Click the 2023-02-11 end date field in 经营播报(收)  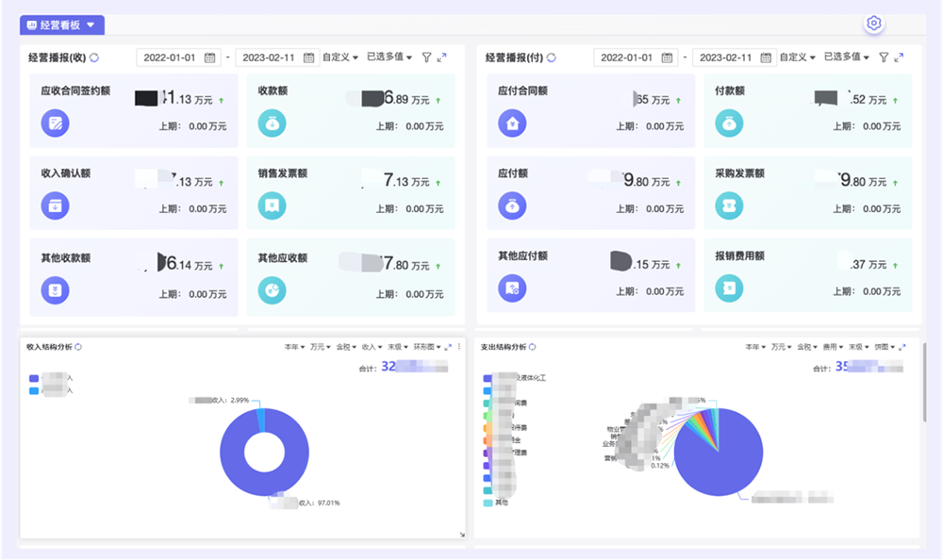click(x=269, y=58)
